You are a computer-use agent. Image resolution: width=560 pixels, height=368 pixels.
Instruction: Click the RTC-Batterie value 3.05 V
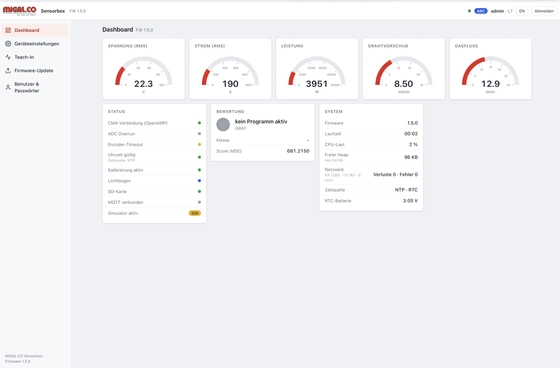point(410,201)
